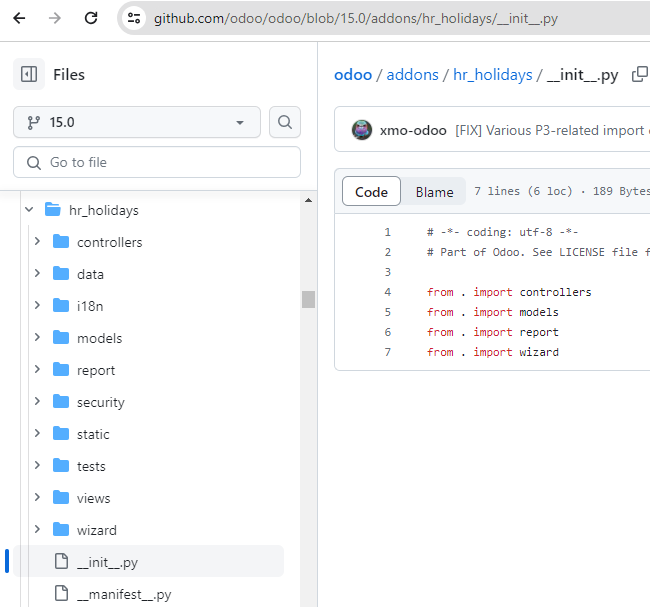The height and width of the screenshot is (607, 650).
Task: Focus the Go to file search field
Action: pos(157,162)
